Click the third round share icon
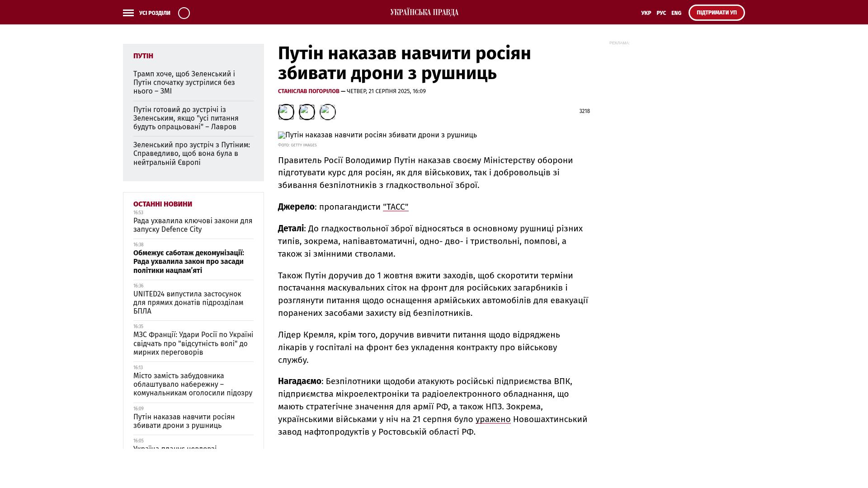Screen dimensions: 868x488 [x=328, y=112]
